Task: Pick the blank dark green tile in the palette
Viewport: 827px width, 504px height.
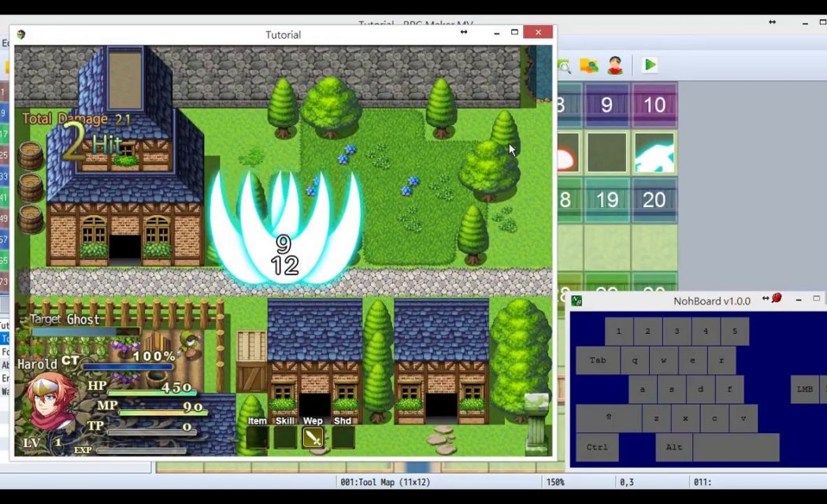Action: click(x=606, y=152)
